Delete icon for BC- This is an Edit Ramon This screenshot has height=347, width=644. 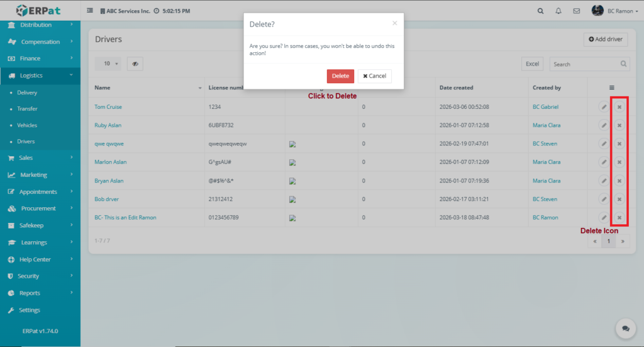click(x=619, y=217)
